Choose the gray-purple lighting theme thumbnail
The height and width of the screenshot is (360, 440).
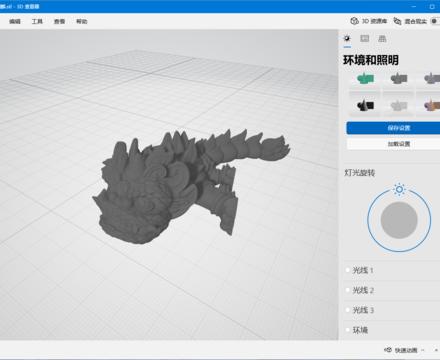pos(432,79)
